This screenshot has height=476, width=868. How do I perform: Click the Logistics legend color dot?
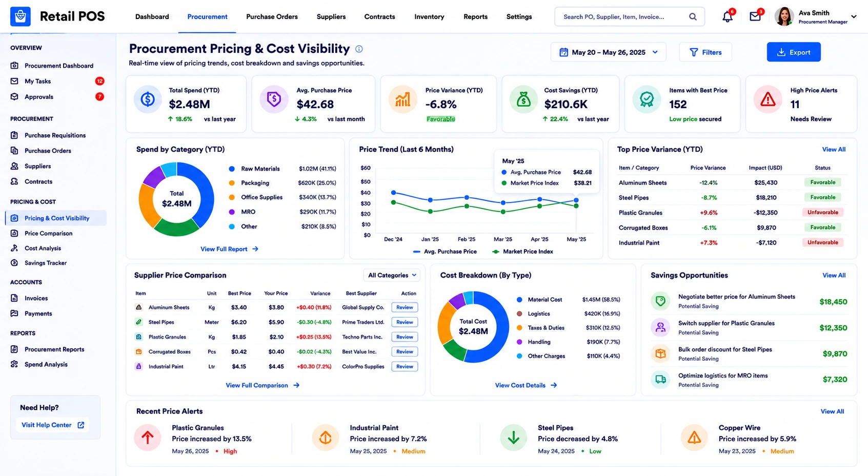click(x=519, y=314)
